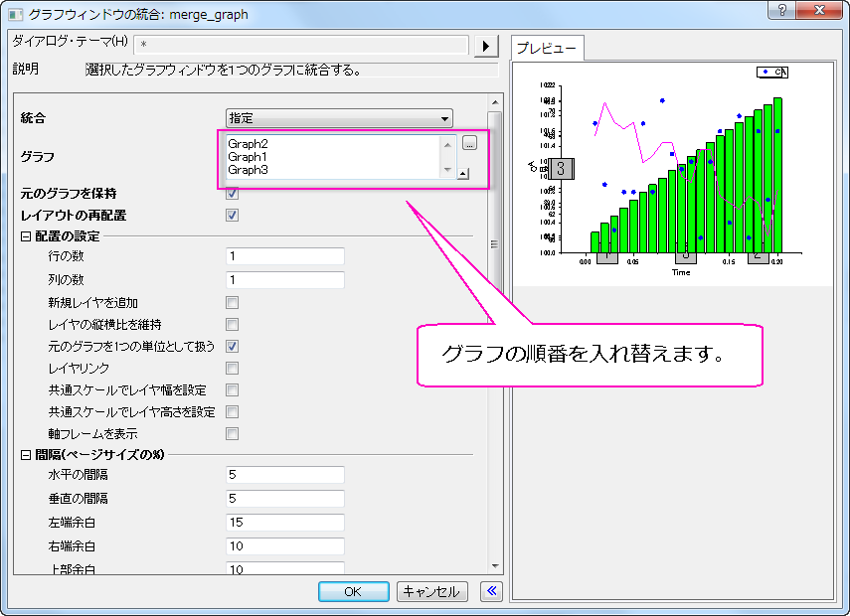Enable 共通スケールでレイヤ高さを設定 checkbox

pyautogui.click(x=232, y=411)
